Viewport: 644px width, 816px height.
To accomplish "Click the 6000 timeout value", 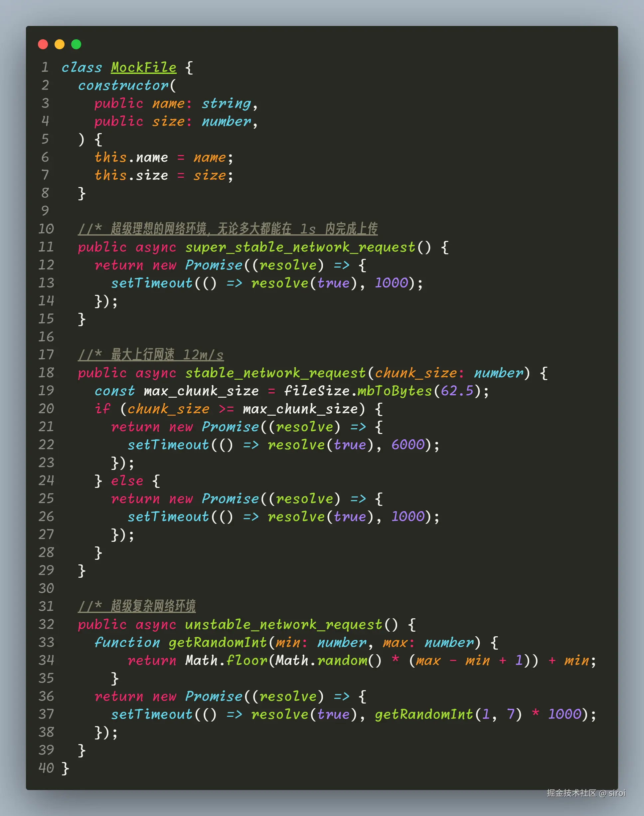I will (407, 445).
